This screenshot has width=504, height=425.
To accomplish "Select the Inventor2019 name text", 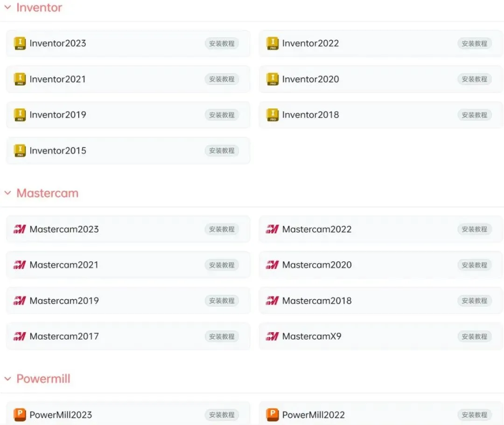I will click(58, 115).
